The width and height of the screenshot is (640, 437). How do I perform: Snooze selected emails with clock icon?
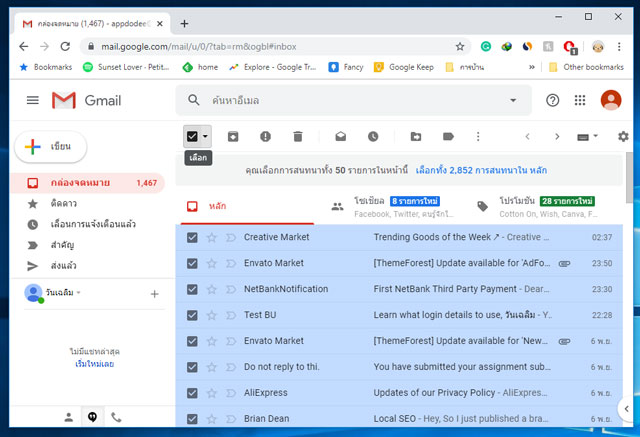click(373, 137)
